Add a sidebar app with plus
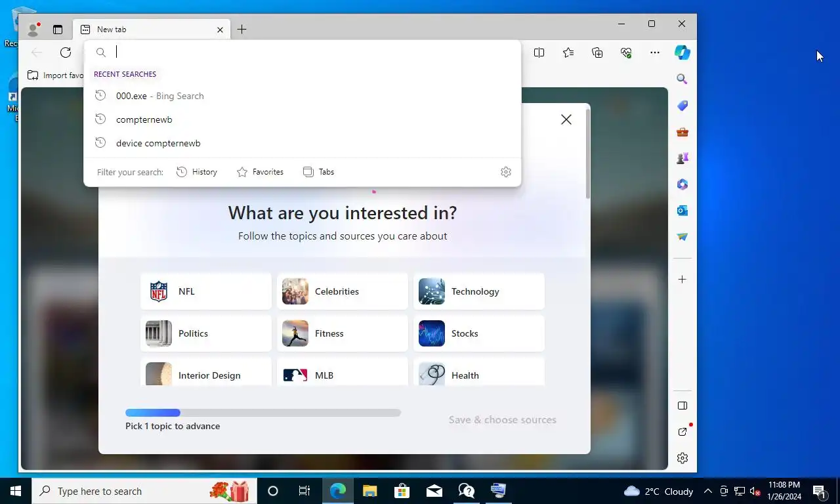 pos(682,280)
